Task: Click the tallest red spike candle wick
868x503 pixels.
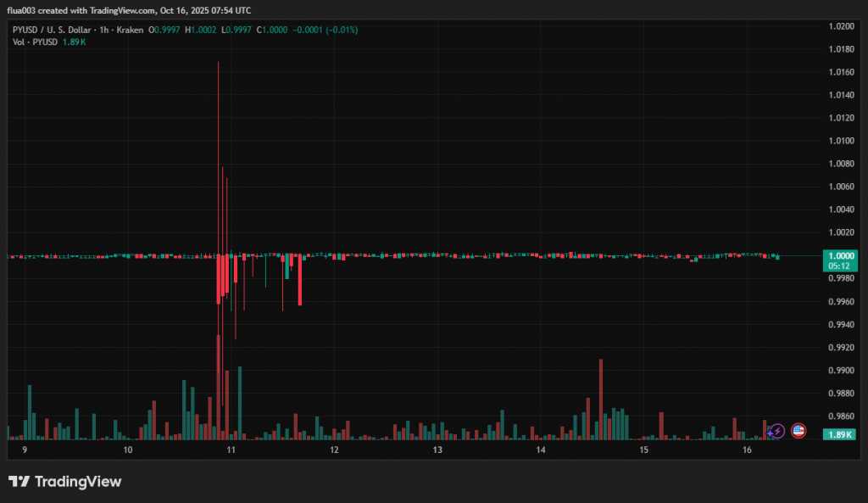Action: [218, 127]
